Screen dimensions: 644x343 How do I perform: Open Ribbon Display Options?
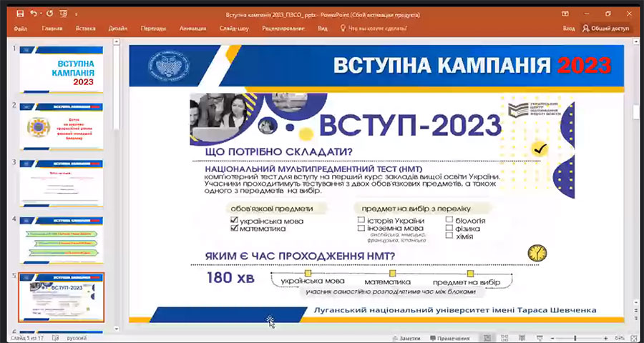coord(566,14)
